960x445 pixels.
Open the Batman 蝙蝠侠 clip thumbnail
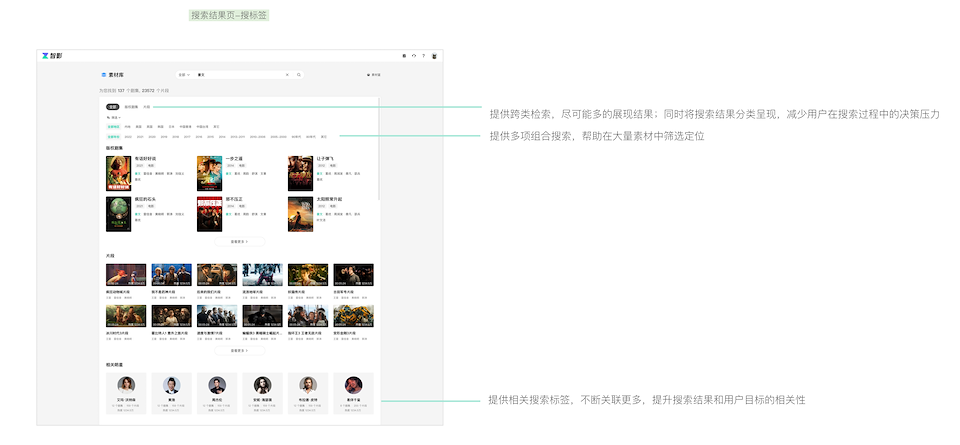pyautogui.click(x=263, y=316)
